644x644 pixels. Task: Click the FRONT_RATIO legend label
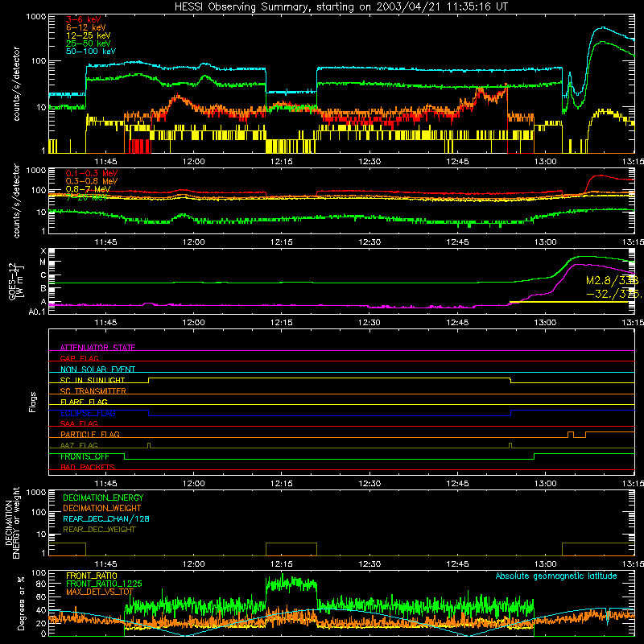click(92, 576)
